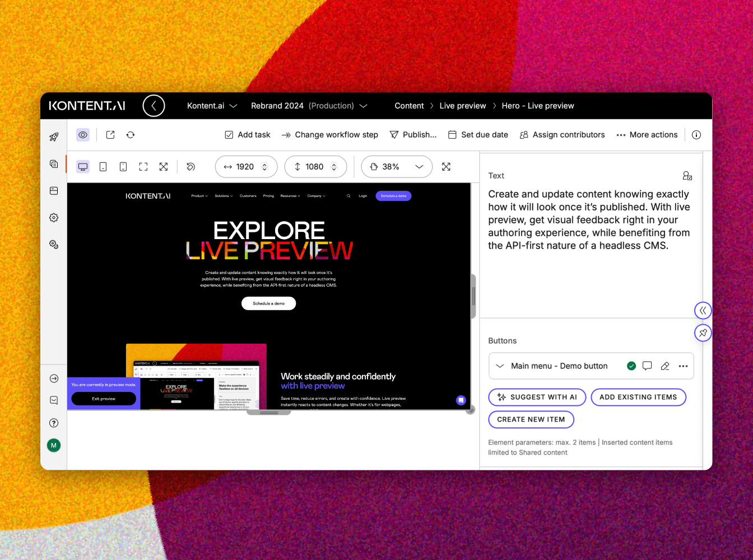Select mobile device preview
This screenshot has width=753, height=560.
(123, 167)
